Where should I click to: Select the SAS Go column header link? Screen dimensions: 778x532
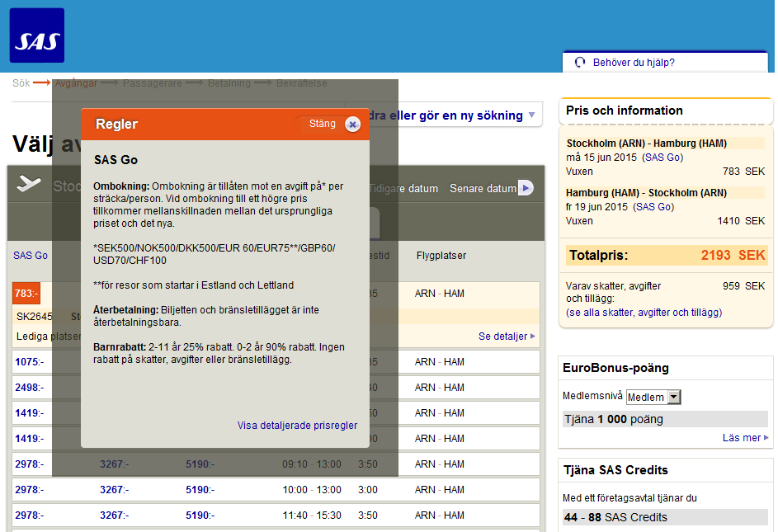click(31, 255)
